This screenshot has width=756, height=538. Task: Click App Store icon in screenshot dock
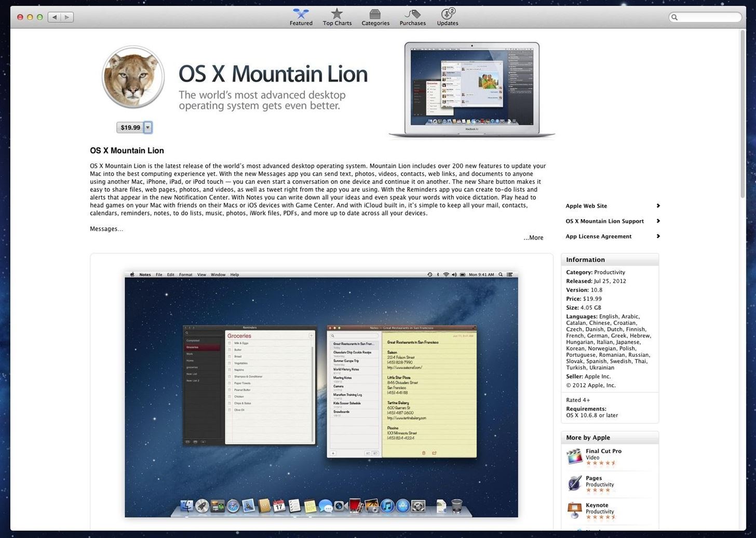[403, 505]
